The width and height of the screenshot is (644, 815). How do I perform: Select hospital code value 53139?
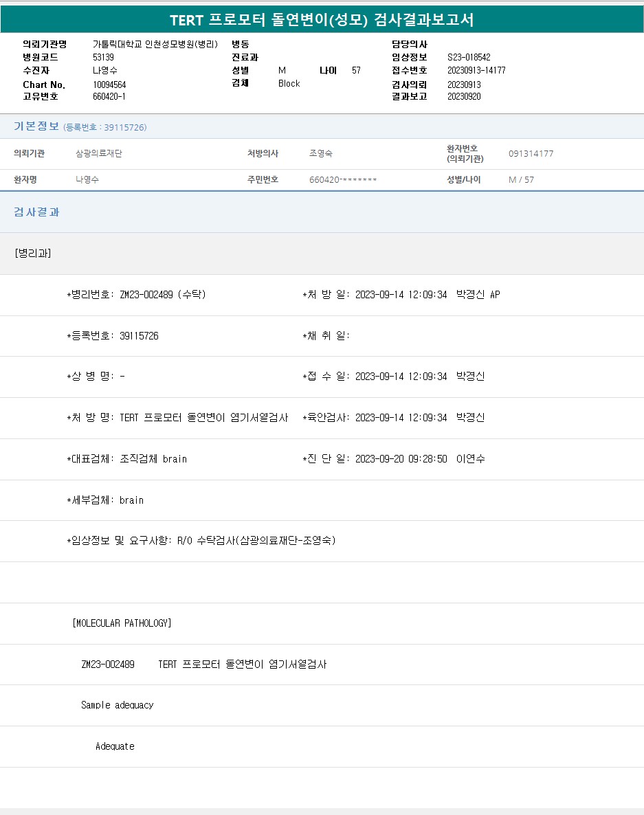click(x=103, y=57)
